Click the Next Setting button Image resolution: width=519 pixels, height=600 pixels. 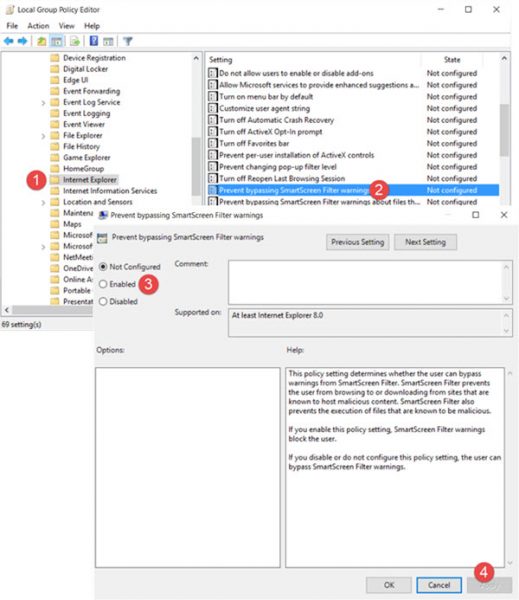(x=425, y=242)
